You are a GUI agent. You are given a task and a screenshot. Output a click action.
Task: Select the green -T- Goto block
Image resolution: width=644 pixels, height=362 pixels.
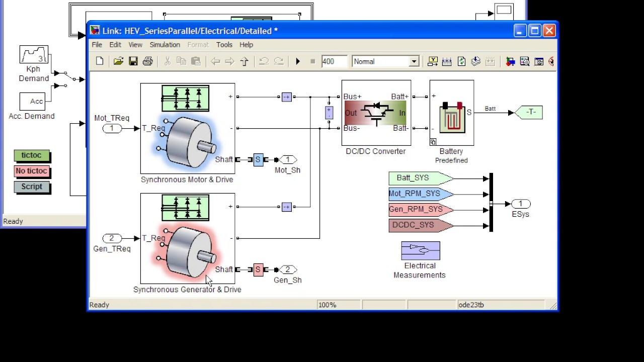pyautogui.click(x=528, y=112)
